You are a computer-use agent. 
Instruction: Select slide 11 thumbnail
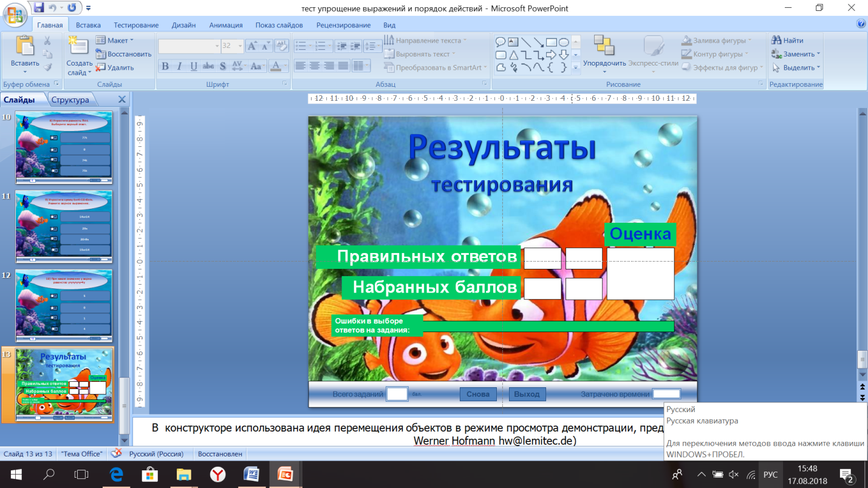click(64, 226)
